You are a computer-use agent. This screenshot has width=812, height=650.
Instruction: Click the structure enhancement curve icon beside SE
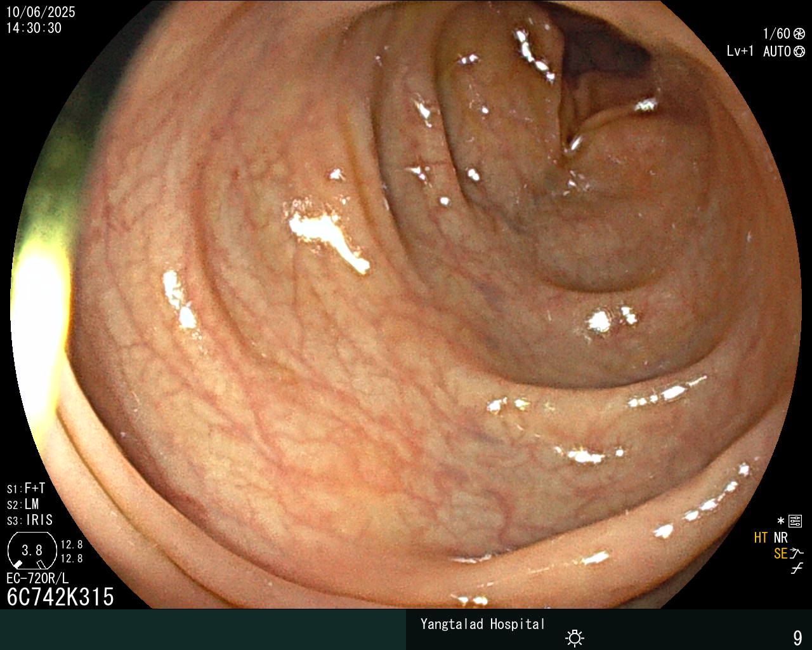(x=797, y=554)
